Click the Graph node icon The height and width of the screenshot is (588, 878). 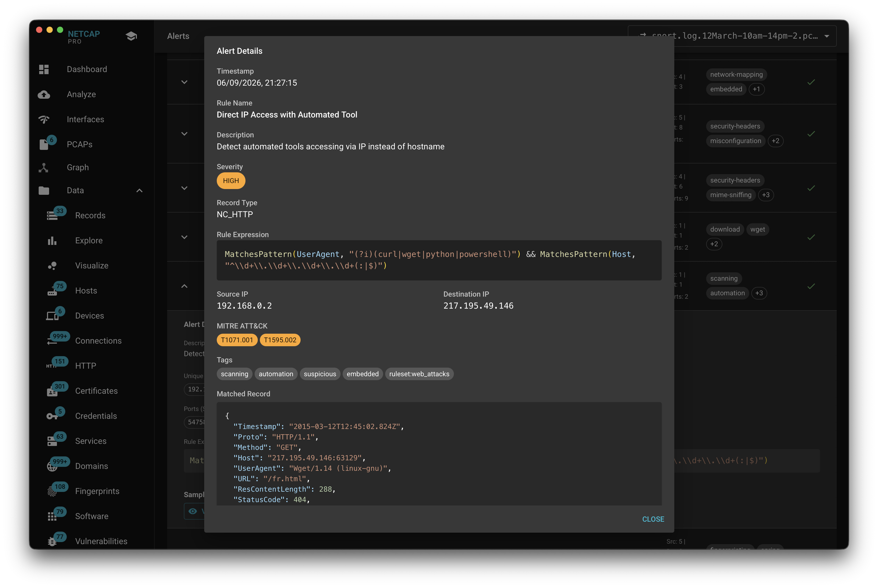click(44, 168)
